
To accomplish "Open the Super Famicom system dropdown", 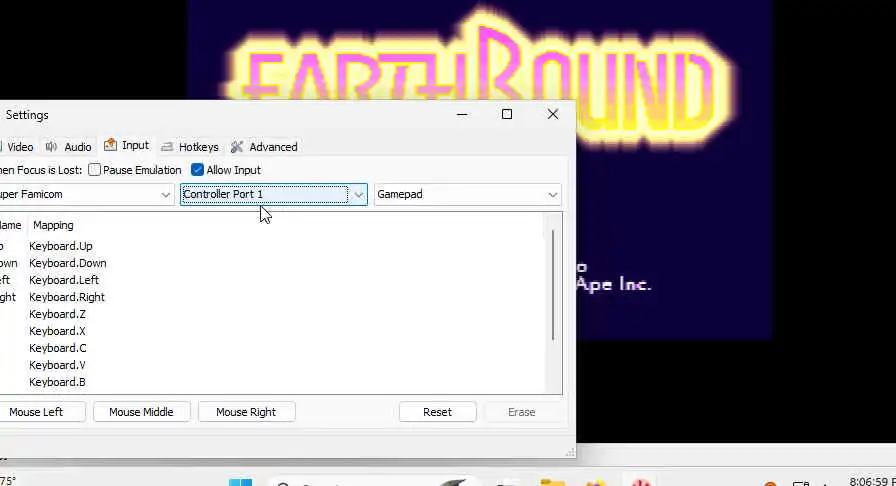I will (86, 194).
